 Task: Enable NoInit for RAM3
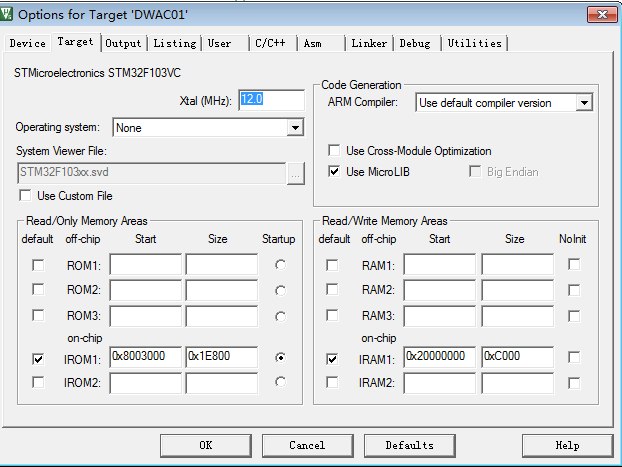[574, 316]
